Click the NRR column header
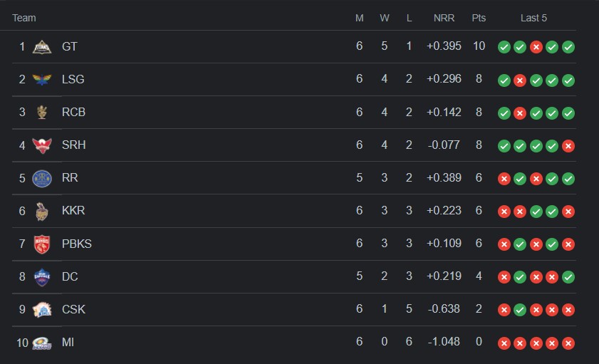The width and height of the screenshot is (599, 364). tap(444, 18)
